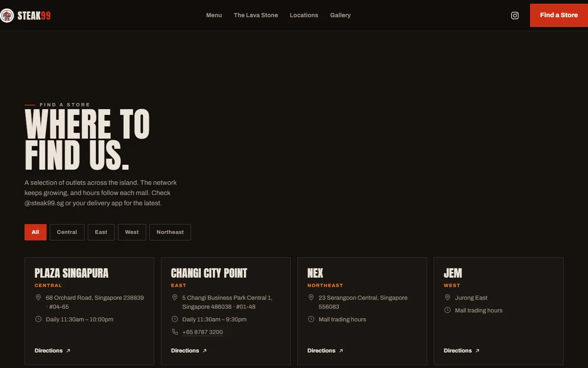This screenshot has width=588, height=368.
Task: Click the clock icon in JEM card
Action: click(447, 310)
